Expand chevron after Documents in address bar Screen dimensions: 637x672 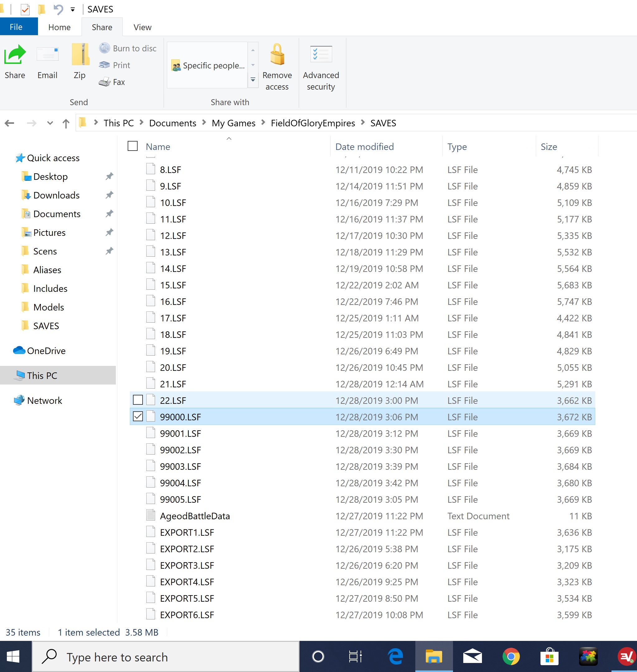pyautogui.click(x=204, y=123)
